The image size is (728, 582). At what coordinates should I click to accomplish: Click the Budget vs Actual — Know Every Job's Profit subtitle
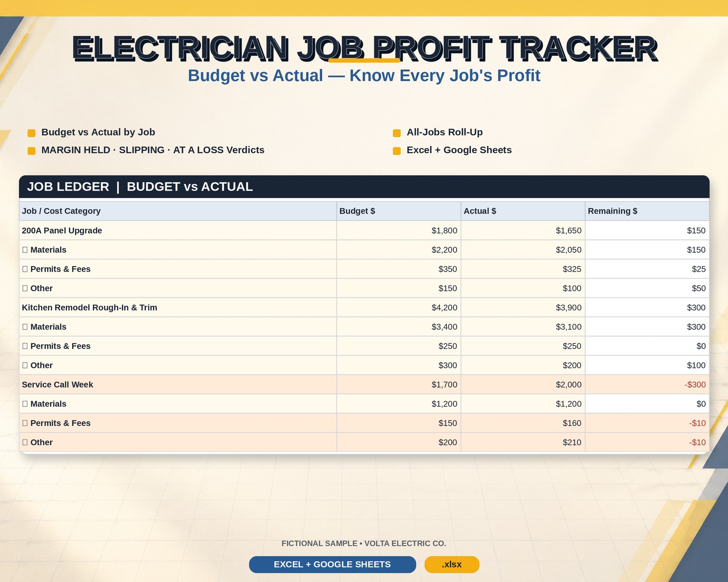pos(364,76)
